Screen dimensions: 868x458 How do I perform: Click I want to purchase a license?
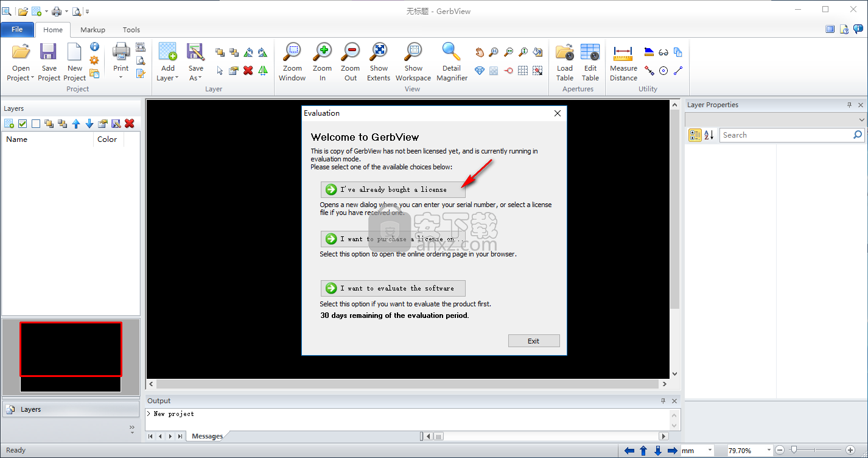coord(393,239)
